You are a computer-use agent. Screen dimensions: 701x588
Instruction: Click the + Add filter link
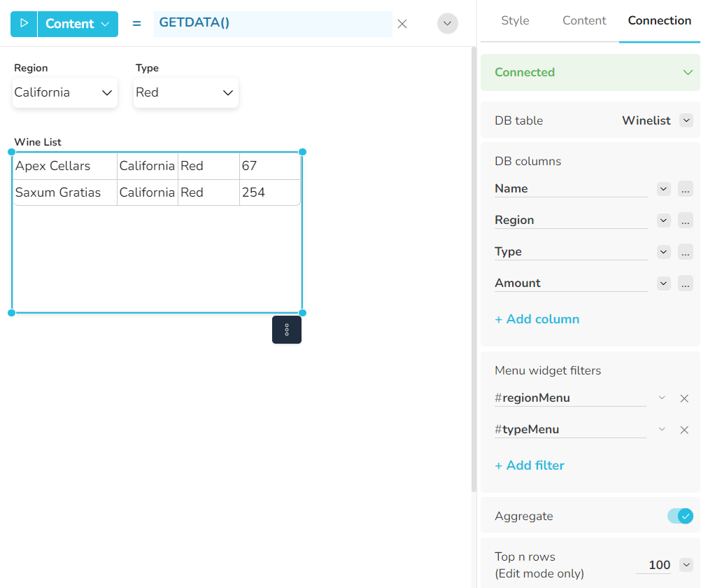pyautogui.click(x=530, y=465)
